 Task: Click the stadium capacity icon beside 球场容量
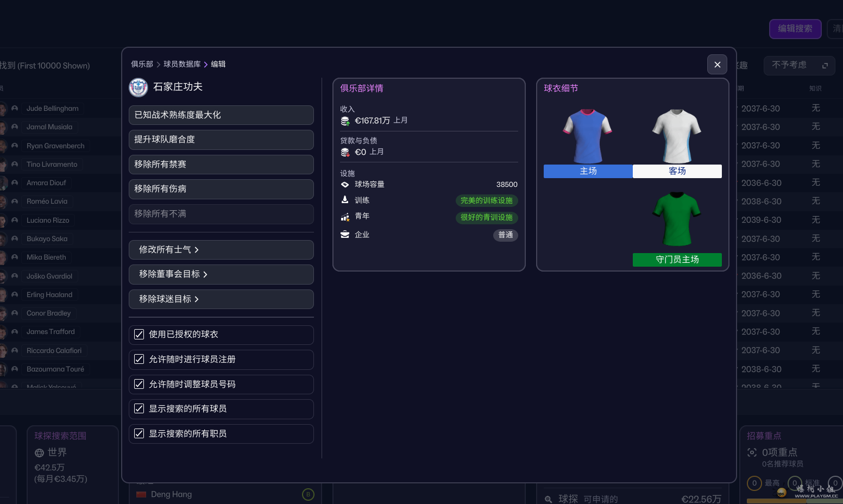[345, 185]
